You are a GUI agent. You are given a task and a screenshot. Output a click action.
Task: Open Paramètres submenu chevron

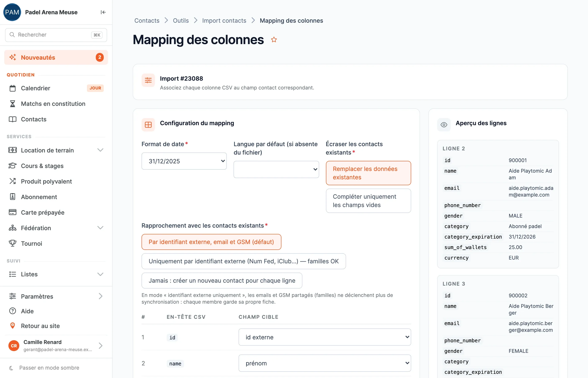[100, 296]
